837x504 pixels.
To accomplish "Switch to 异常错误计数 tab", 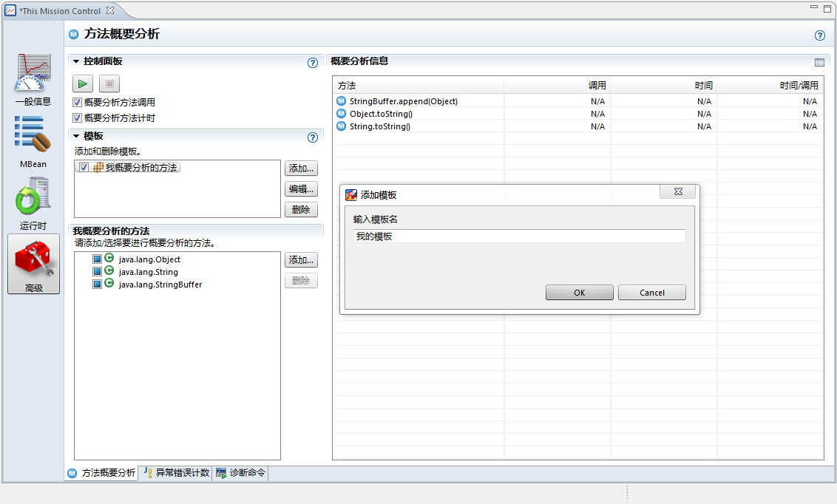I will pos(176,473).
